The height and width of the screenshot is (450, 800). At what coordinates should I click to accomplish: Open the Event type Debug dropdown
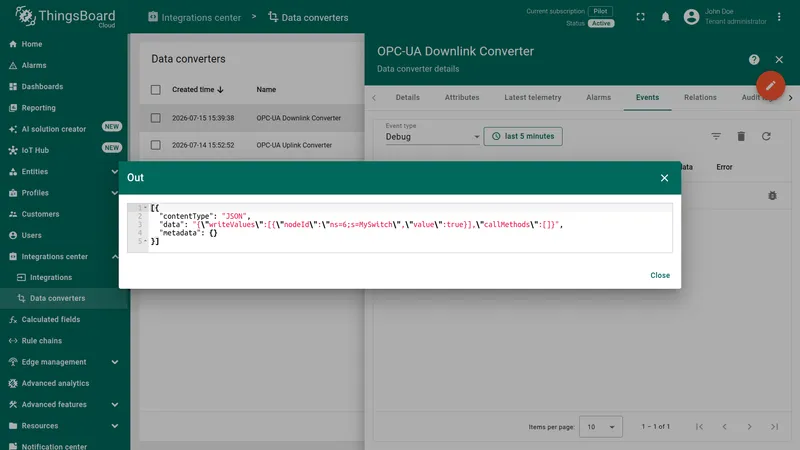pos(432,137)
